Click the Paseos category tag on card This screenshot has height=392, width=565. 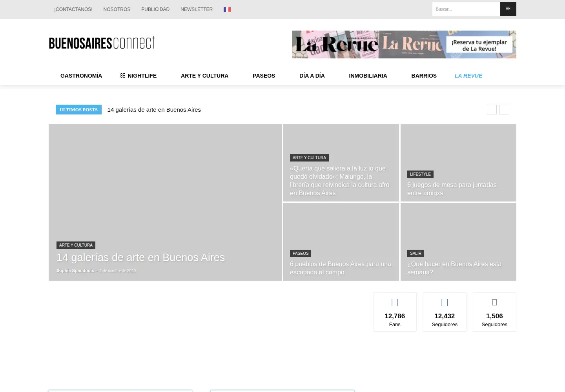301,253
